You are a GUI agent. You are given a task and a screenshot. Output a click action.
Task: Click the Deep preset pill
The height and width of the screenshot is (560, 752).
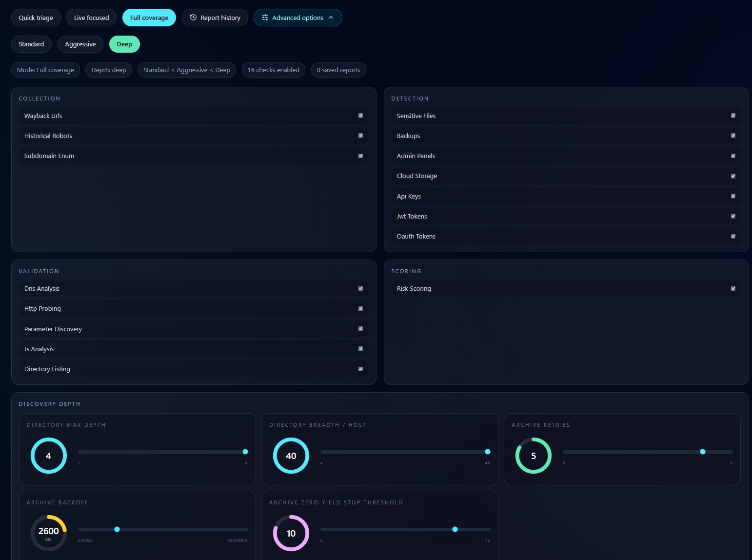click(x=124, y=44)
